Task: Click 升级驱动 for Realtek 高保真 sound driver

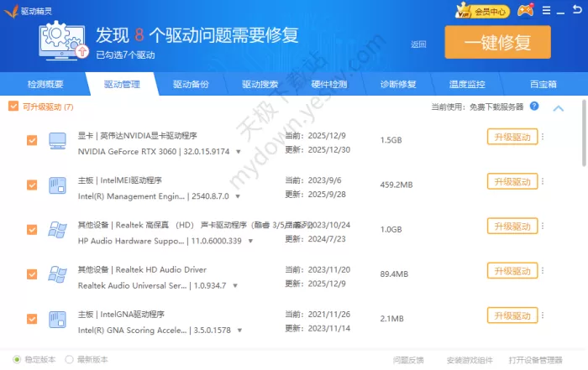Action: point(512,226)
